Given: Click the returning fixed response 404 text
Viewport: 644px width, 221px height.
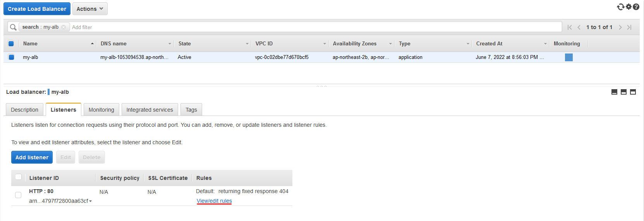Looking at the screenshot, I should coord(253,191).
